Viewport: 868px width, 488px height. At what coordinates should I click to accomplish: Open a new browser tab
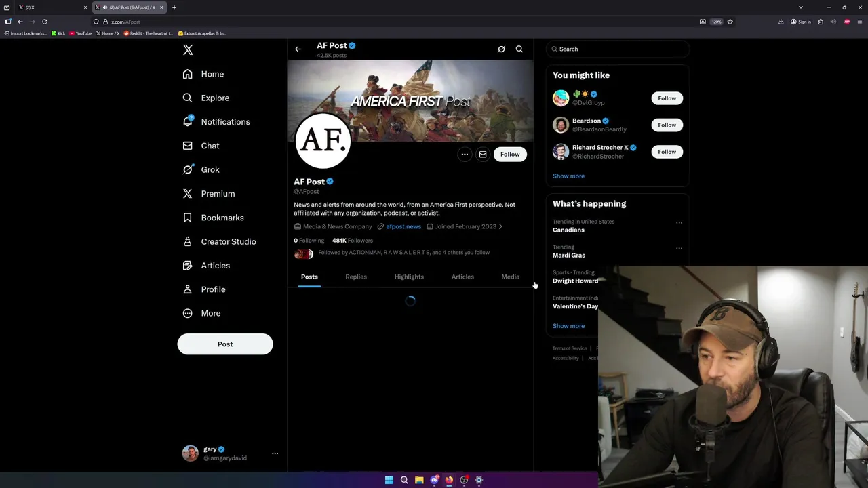[x=174, y=7]
